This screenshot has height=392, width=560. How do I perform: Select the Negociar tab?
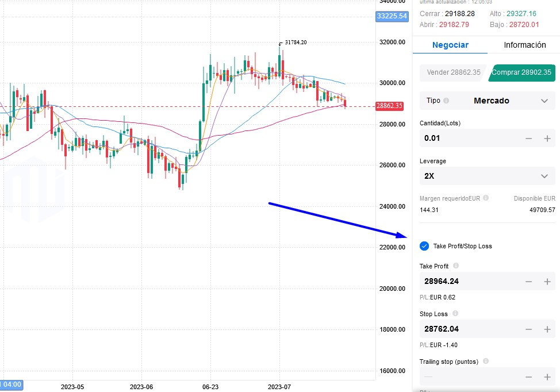[x=450, y=45]
